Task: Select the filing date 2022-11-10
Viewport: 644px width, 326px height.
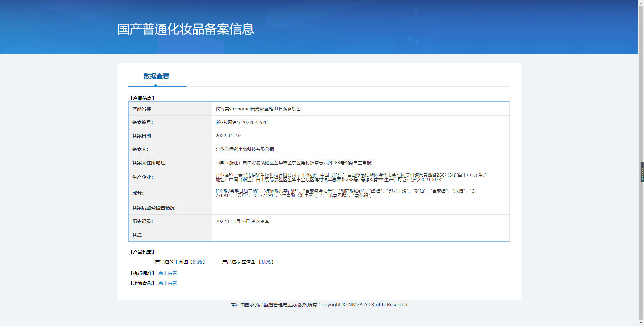Action: [228, 136]
